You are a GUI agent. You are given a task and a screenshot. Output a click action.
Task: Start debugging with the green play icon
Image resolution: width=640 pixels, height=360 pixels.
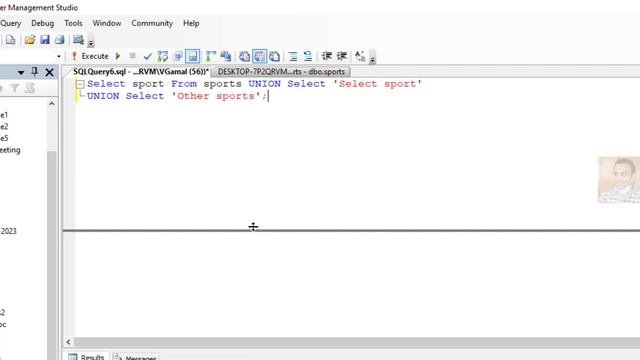[x=118, y=56]
